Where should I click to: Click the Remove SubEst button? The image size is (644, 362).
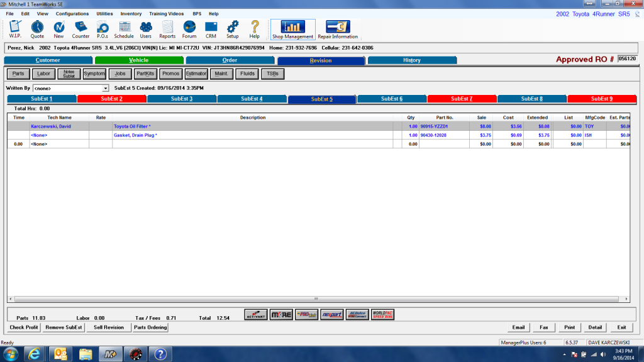(x=64, y=327)
